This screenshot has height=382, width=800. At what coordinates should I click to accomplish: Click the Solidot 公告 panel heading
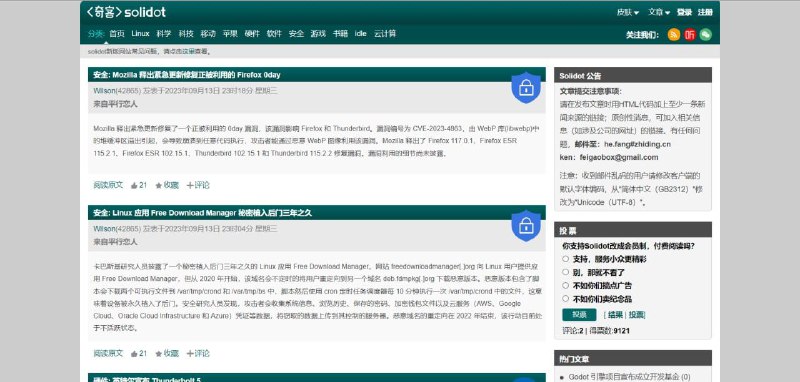pos(633,75)
